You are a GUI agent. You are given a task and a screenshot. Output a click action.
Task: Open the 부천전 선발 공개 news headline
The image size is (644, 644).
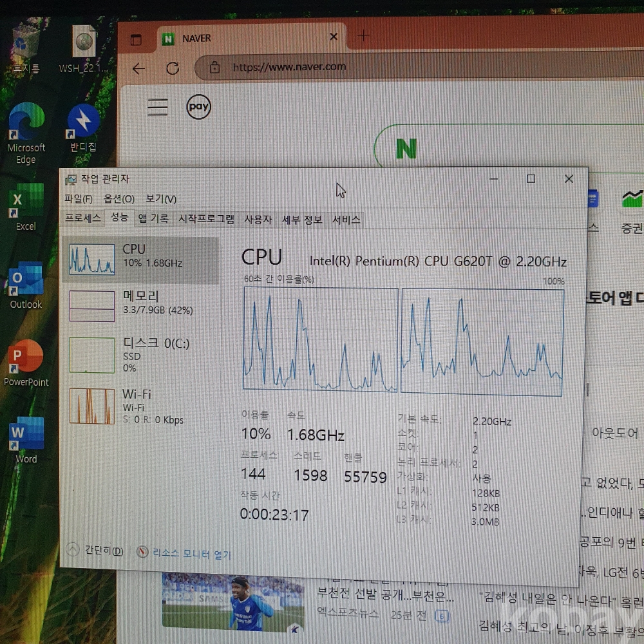pyautogui.click(x=385, y=594)
